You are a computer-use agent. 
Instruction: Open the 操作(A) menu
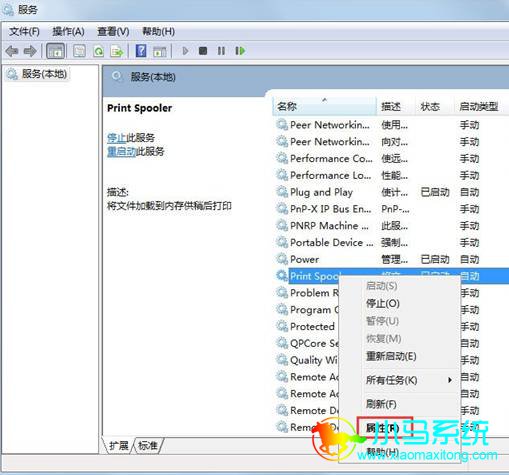[x=68, y=32]
